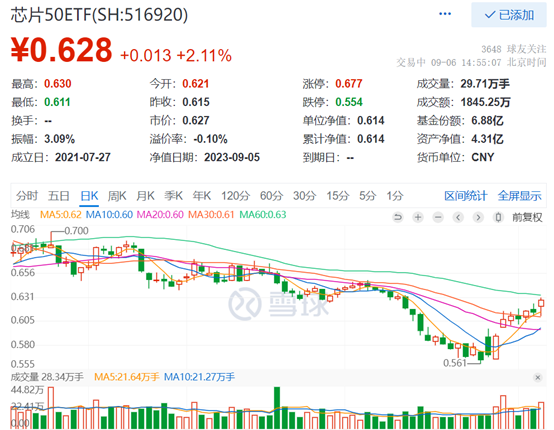This screenshot has width=554, height=430.
Task: Click the MA20:0.60 indicator label
Action: click(x=160, y=214)
